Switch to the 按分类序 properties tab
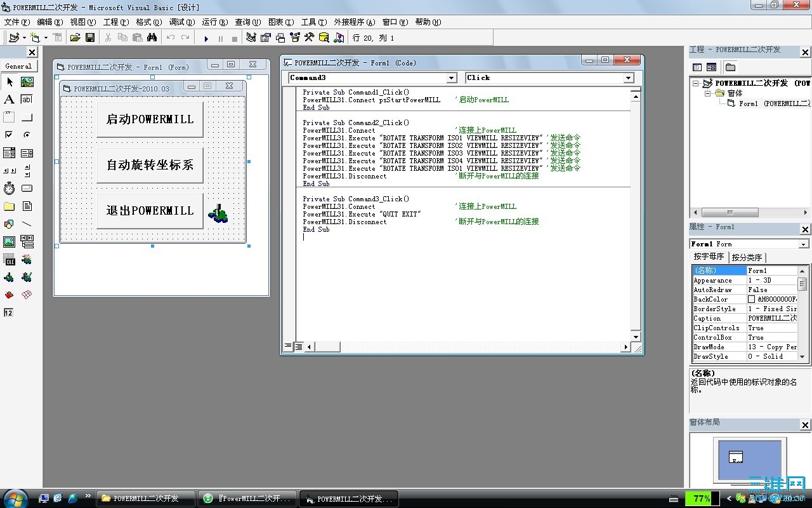The height and width of the screenshot is (508, 812). pos(747,257)
